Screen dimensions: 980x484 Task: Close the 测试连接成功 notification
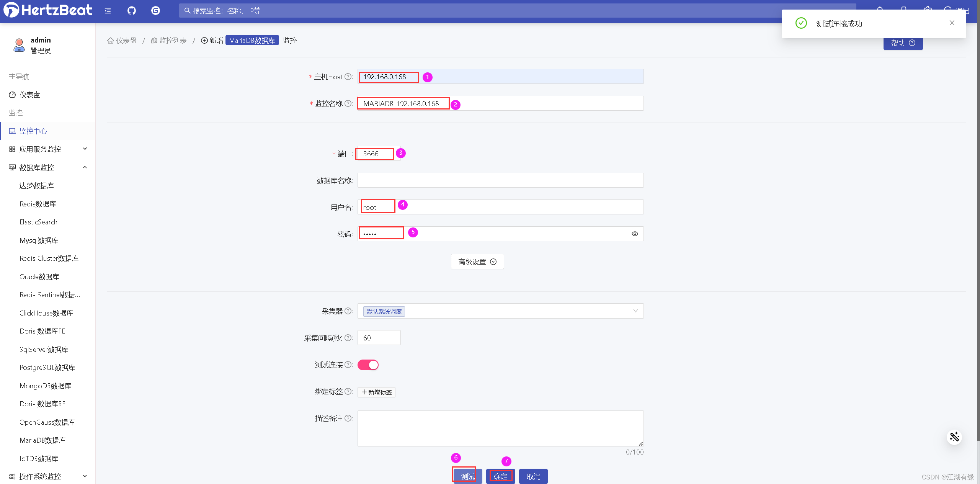(952, 23)
